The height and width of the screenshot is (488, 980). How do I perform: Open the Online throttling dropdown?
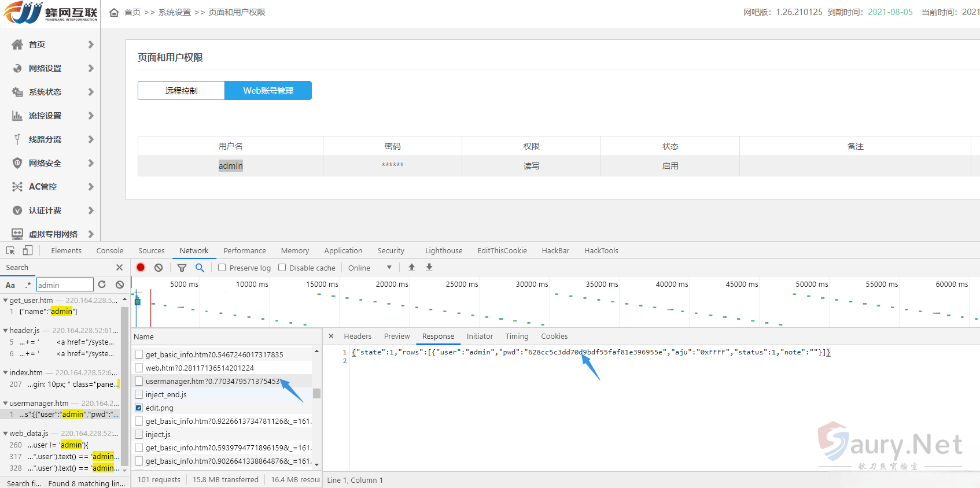click(x=370, y=268)
